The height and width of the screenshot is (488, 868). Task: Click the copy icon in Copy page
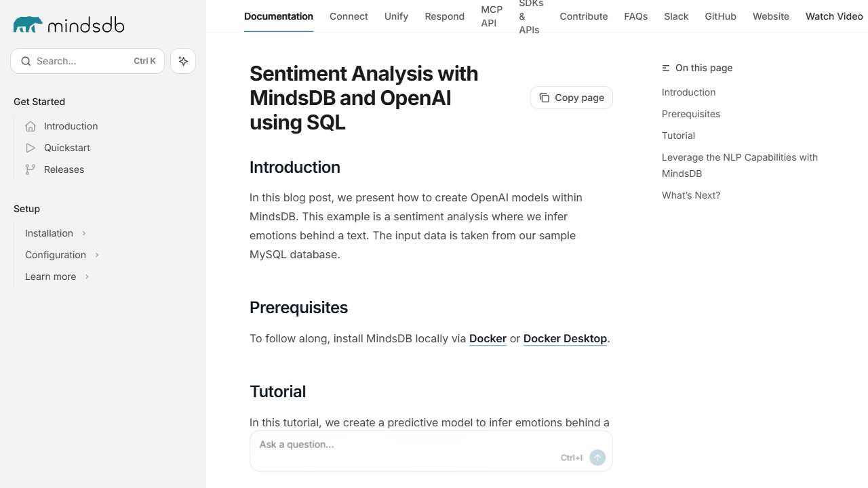[x=544, y=98]
